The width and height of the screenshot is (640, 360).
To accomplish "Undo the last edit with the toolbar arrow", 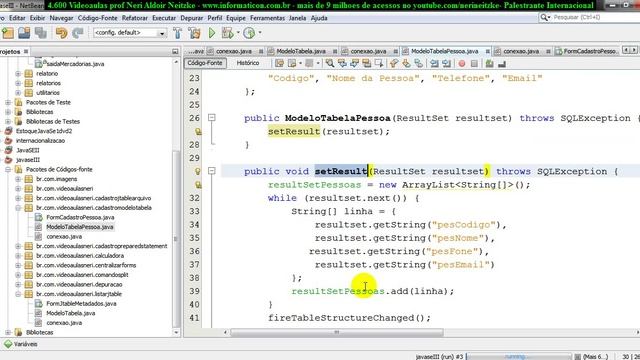I will click(61, 33).
